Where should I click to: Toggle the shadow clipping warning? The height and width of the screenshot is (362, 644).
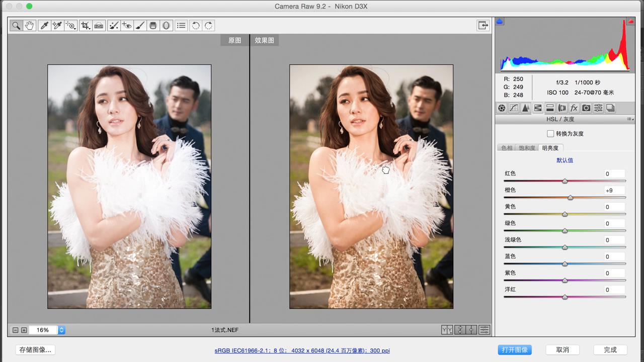pyautogui.click(x=500, y=22)
